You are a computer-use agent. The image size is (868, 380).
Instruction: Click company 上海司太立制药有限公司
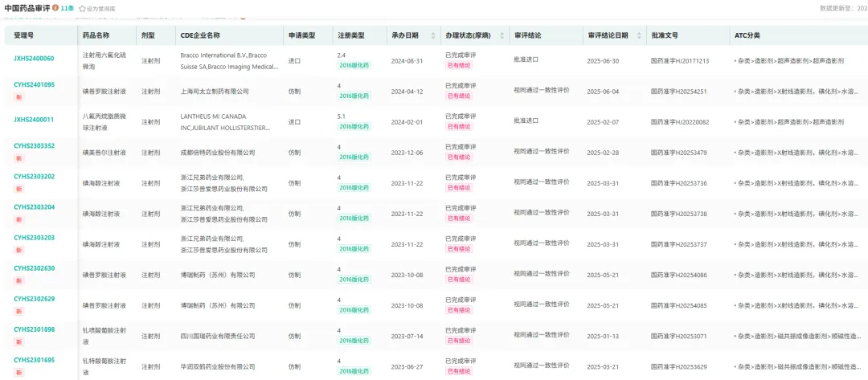(x=215, y=92)
